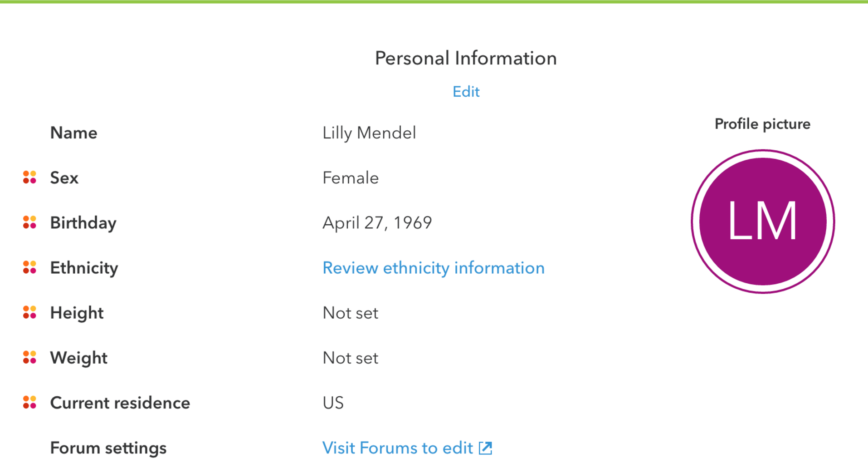Select the name value Lilly Mendel
This screenshot has height=473, width=868.
click(369, 133)
